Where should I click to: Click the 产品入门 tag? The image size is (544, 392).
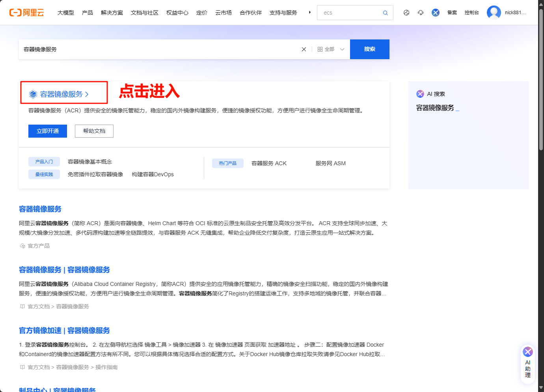[44, 162]
